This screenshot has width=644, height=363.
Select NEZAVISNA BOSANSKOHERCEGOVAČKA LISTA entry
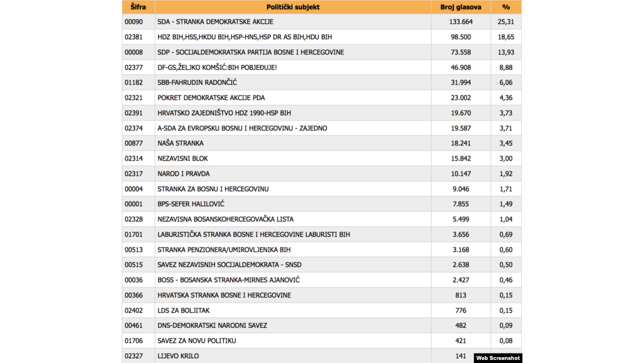pyautogui.click(x=225, y=219)
